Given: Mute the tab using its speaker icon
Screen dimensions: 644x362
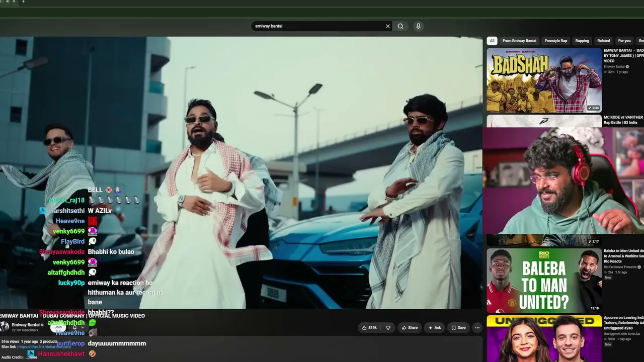Looking at the screenshot, I should pyautogui.click(x=7, y=2).
